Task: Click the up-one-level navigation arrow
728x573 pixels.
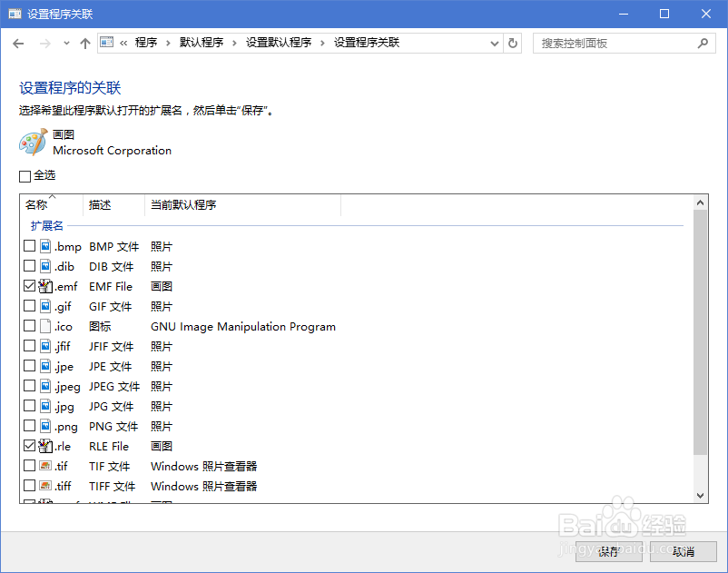Action: tap(84, 42)
